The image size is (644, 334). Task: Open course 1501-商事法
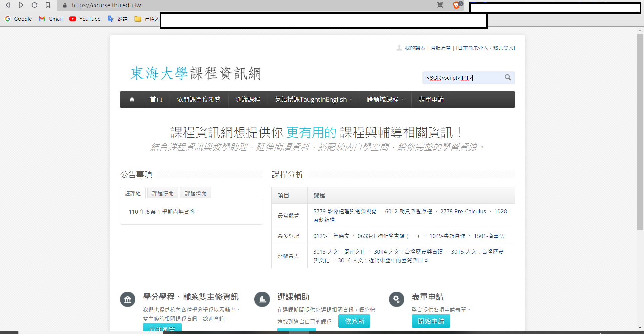pos(489,236)
